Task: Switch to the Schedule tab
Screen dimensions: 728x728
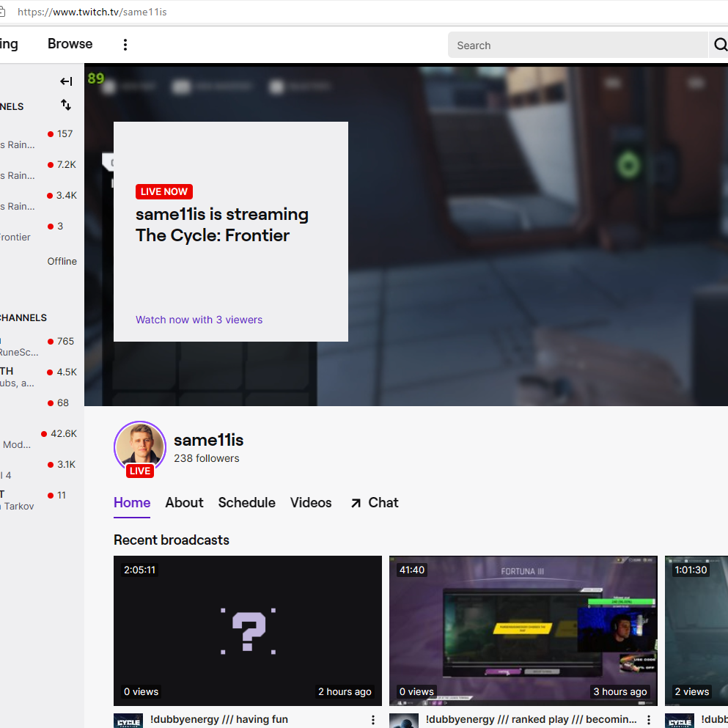Action: pyautogui.click(x=246, y=503)
